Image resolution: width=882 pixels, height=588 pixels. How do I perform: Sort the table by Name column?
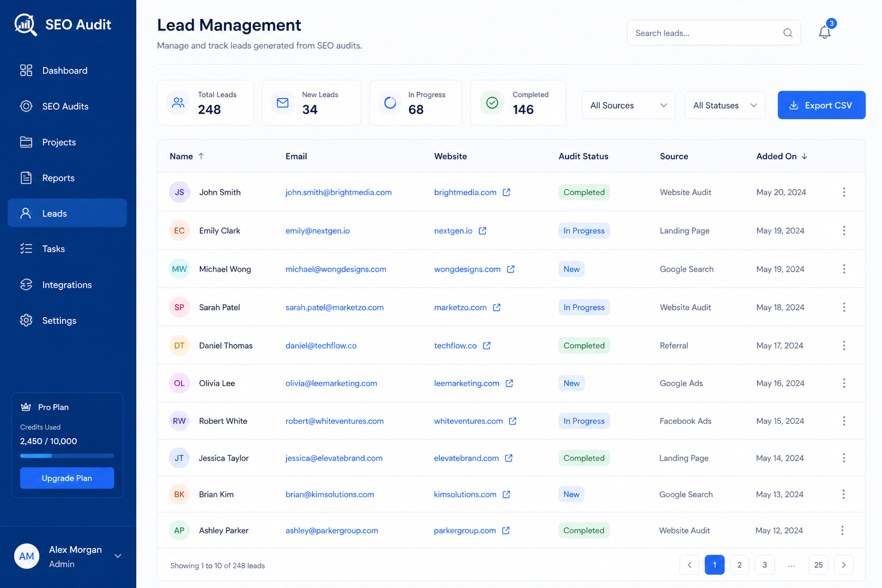click(x=187, y=156)
